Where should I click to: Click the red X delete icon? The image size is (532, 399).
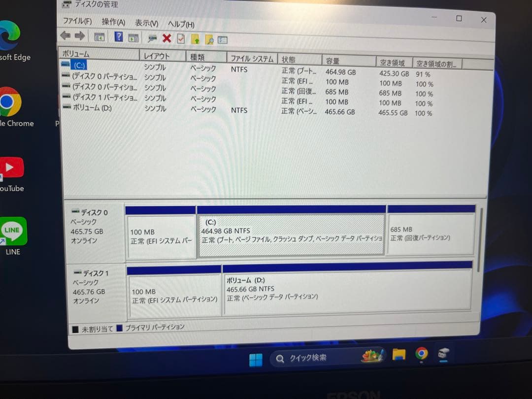tap(166, 38)
